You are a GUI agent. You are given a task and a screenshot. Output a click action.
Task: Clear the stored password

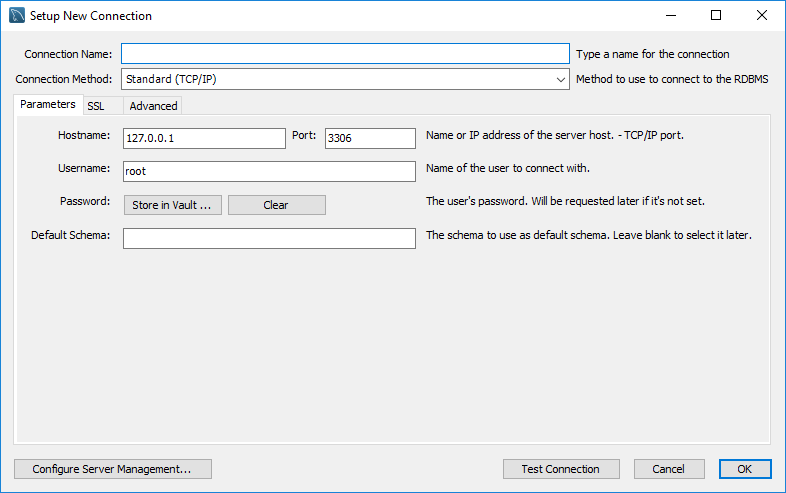[x=276, y=205]
